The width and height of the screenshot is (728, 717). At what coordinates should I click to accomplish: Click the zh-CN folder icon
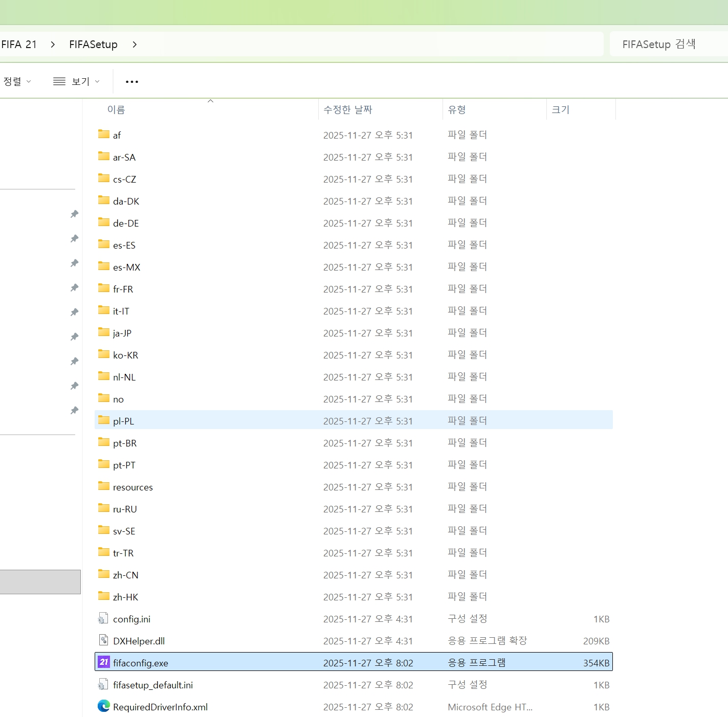tap(104, 574)
